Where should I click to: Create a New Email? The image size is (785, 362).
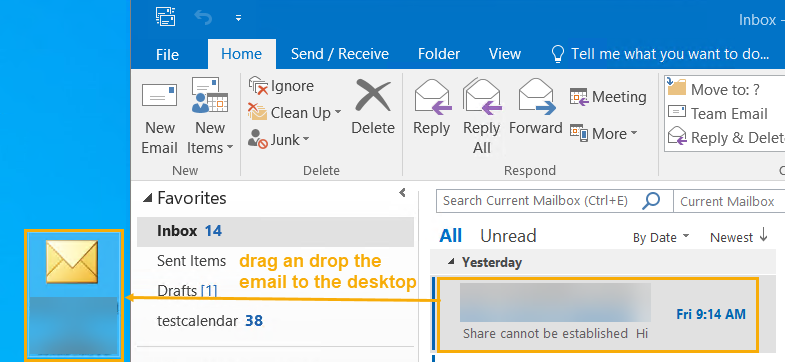click(x=160, y=119)
